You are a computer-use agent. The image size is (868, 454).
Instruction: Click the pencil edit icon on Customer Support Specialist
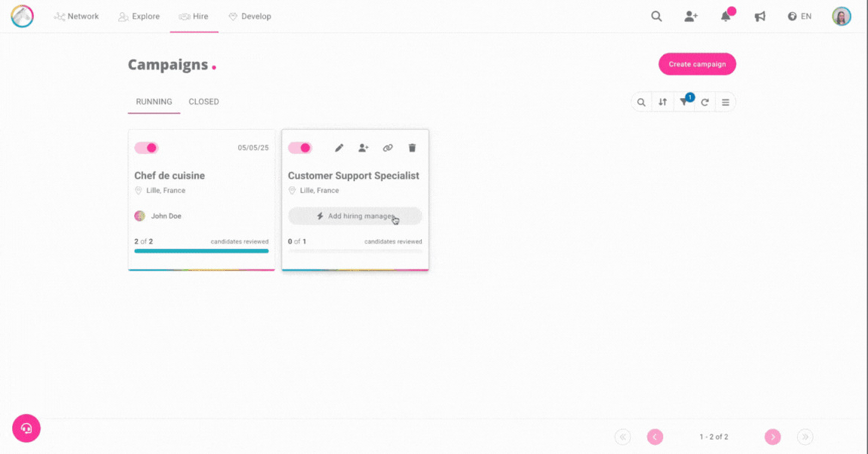click(339, 148)
